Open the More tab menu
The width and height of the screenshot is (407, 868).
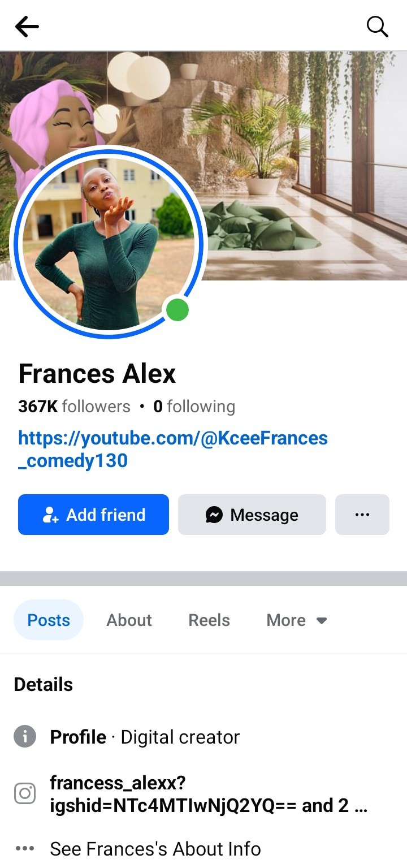tap(297, 620)
